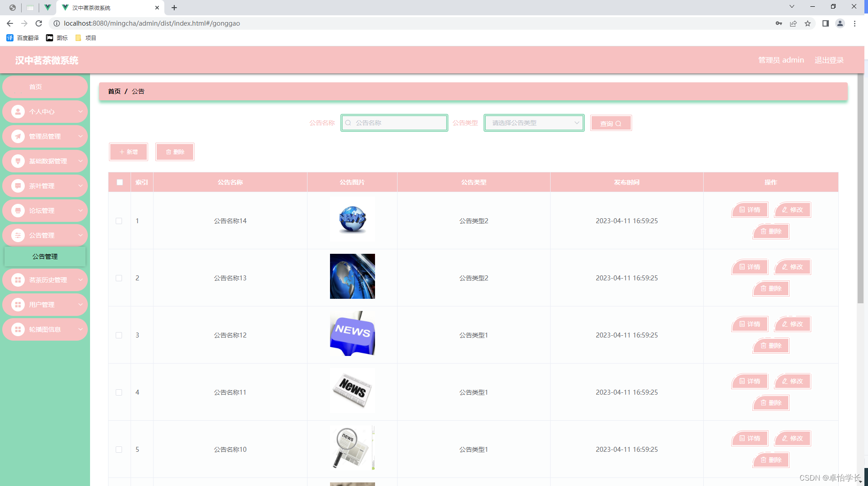Click the 退出登录 link
Viewport: 868px width, 486px height.
coord(829,60)
